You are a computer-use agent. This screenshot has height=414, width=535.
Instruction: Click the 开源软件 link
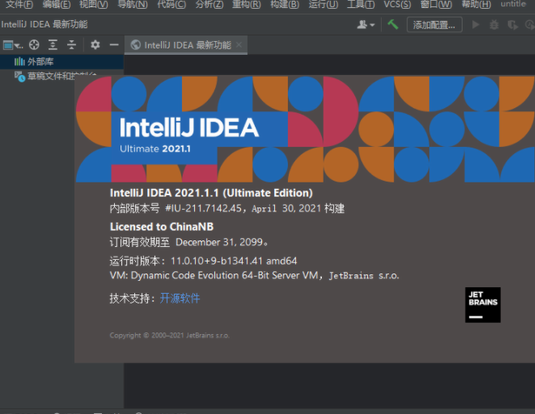[x=180, y=298]
